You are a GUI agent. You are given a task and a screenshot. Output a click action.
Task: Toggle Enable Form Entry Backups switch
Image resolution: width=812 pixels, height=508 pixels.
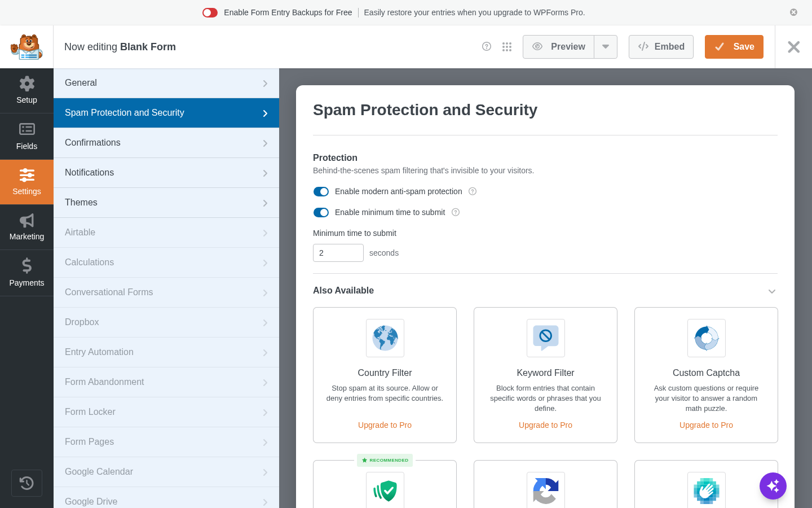210,12
